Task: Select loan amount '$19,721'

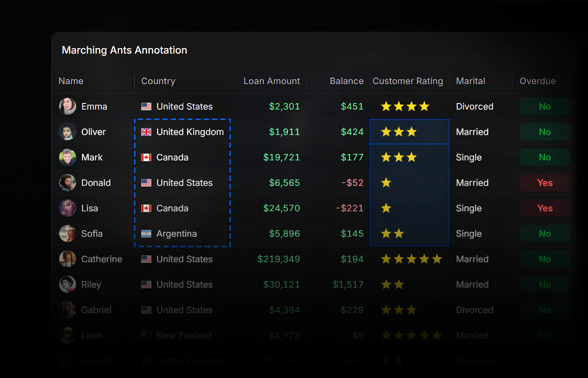Action: tap(281, 157)
